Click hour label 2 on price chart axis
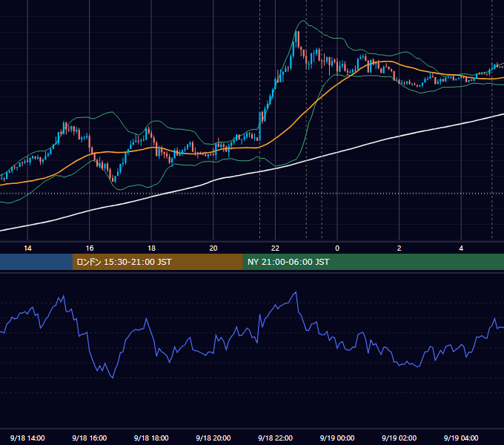504x445 pixels. coord(399,248)
